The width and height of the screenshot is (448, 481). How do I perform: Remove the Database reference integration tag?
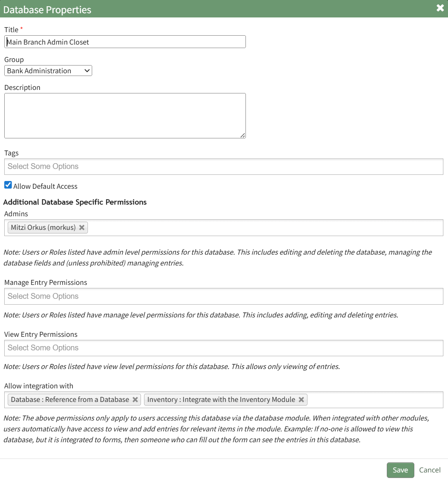[135, 400]
